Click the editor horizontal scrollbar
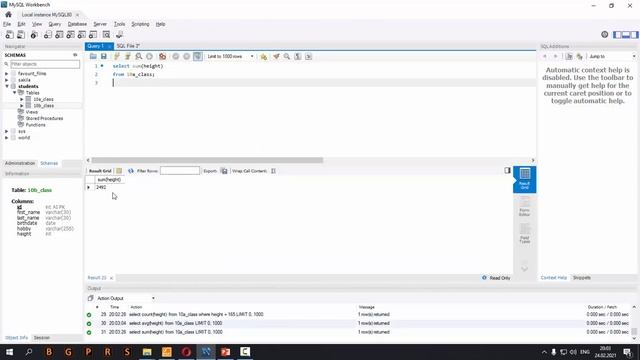The image size is (640, 360). point(207,160)
